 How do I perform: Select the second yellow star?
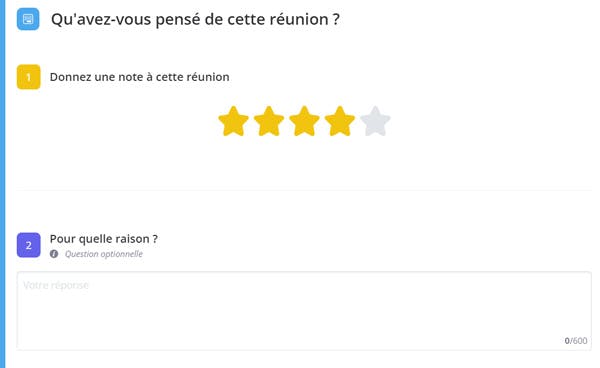click(269, 121)
